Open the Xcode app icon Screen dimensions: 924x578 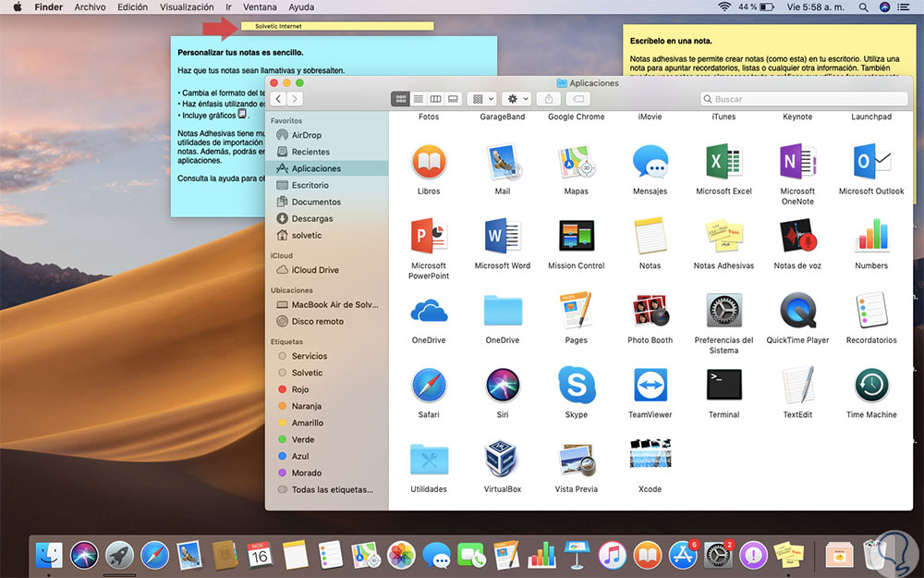point(650,454)
